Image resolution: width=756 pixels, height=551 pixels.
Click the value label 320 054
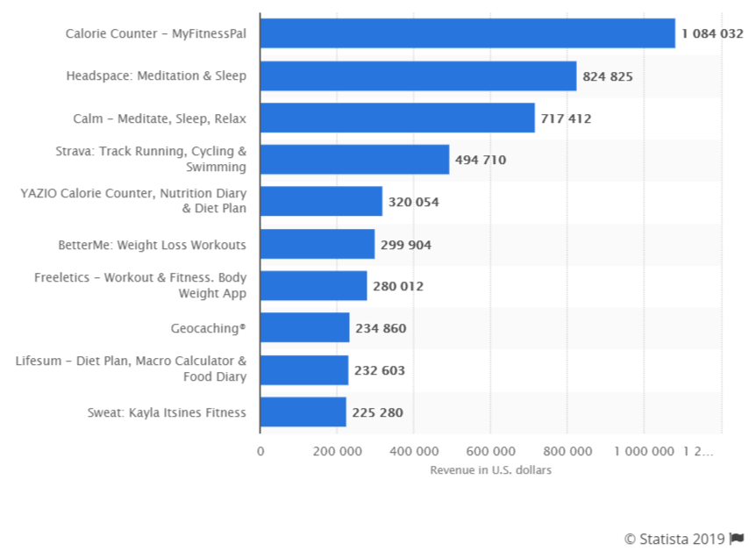(414, 202)
